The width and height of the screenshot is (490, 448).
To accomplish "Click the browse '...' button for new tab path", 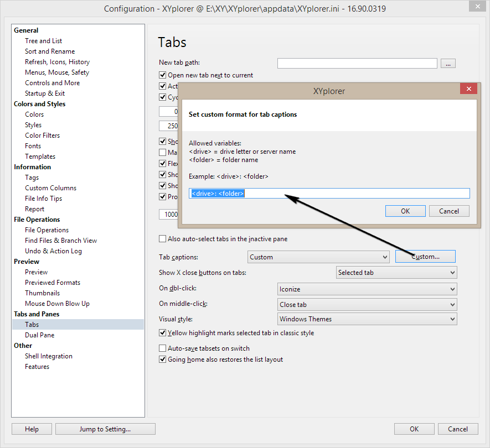I will pyautogui.click(x=448, y=64).
